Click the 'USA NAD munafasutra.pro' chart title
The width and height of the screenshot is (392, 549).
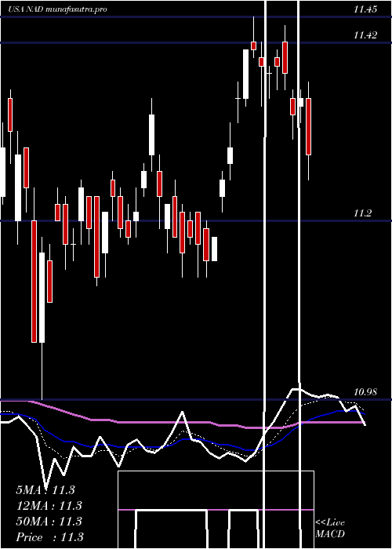(x=58, y=9)
